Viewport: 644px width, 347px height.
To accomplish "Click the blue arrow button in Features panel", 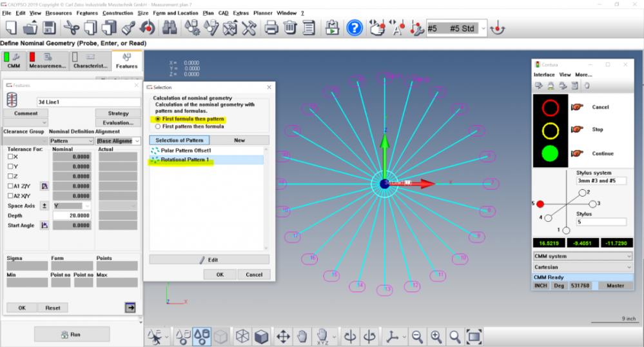I will click(x=130, y=308).
